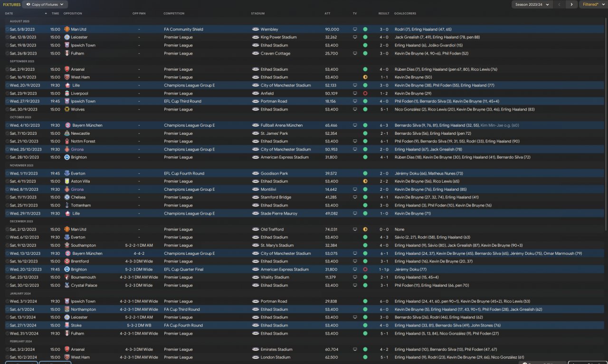Click the Goalscorers column header
Screen dimensions: 608x364
(405, 13)
